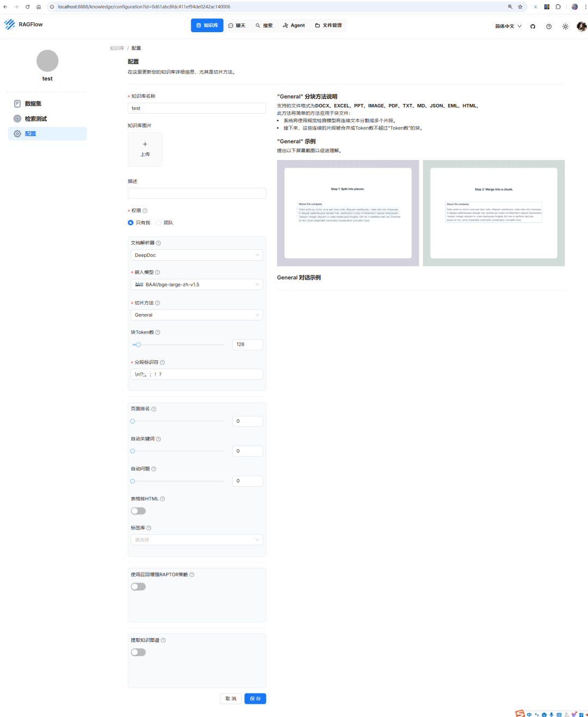Open the GitHub repository icon
This screenshot has width=588, height=717.
point(532,27)
